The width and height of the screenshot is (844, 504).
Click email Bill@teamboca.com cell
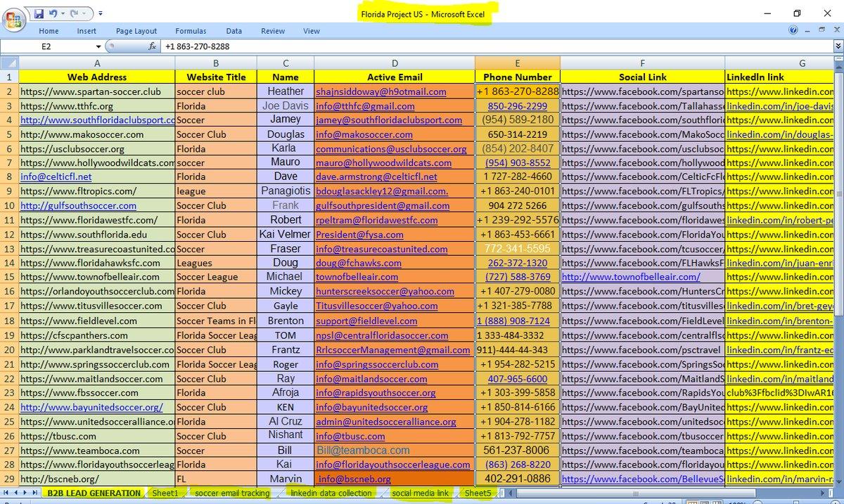(x=395, y=450)
